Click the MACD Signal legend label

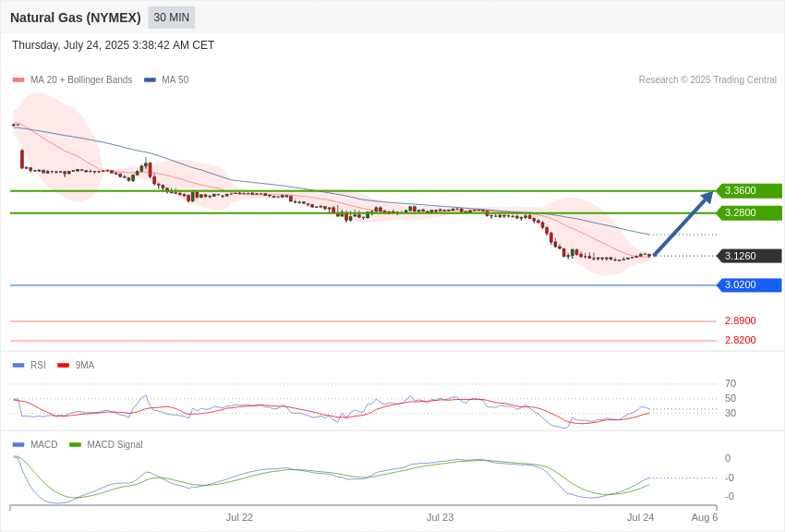pos(115,444)
